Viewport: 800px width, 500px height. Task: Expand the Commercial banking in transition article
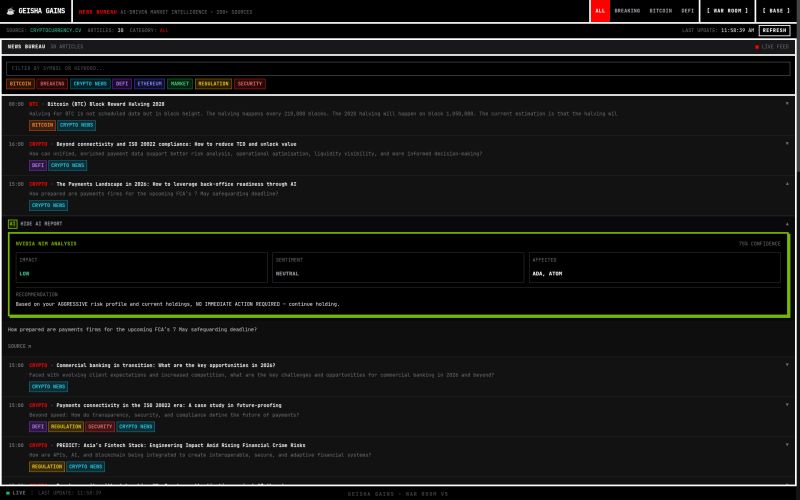point(787,365)
